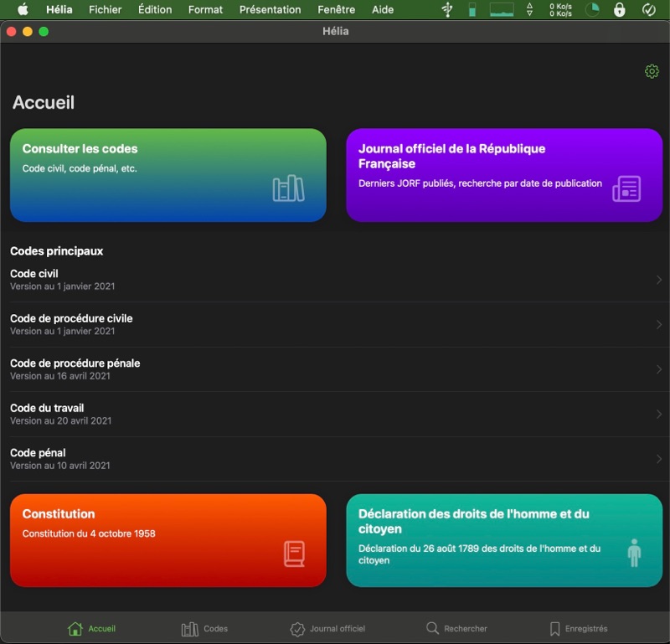Expand the Code pénal chevron
Viewport: 670px width, 644px height.
coord(658,459)
